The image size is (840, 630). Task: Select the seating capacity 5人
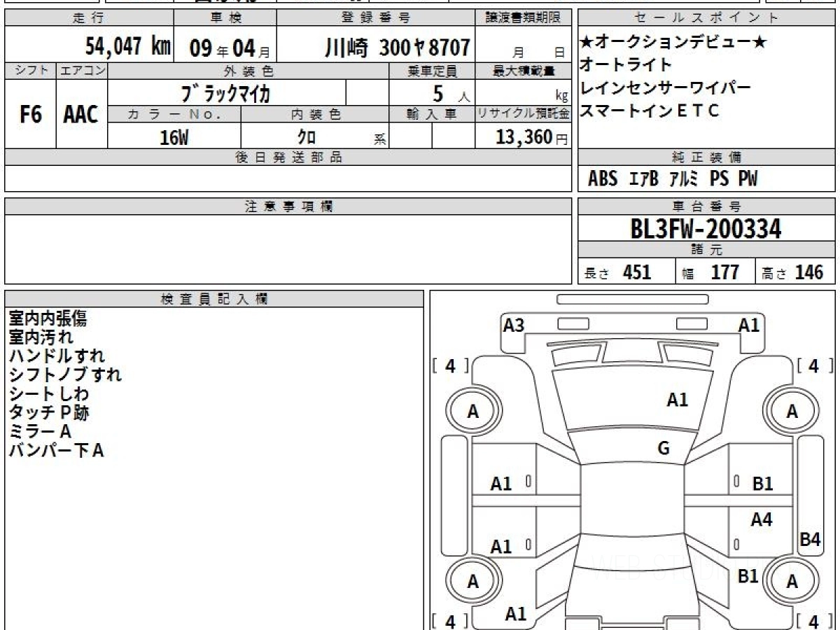point(451,94)
